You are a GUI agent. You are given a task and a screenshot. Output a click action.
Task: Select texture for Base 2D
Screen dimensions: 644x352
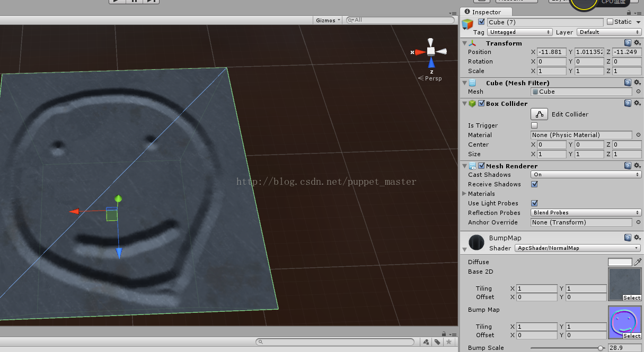[632, 298]
